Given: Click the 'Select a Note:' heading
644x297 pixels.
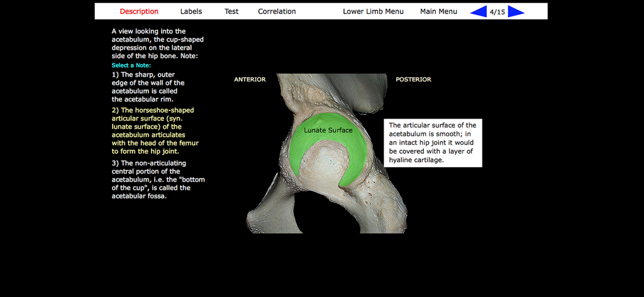Looking at the screenshot, I should [131, 65].
